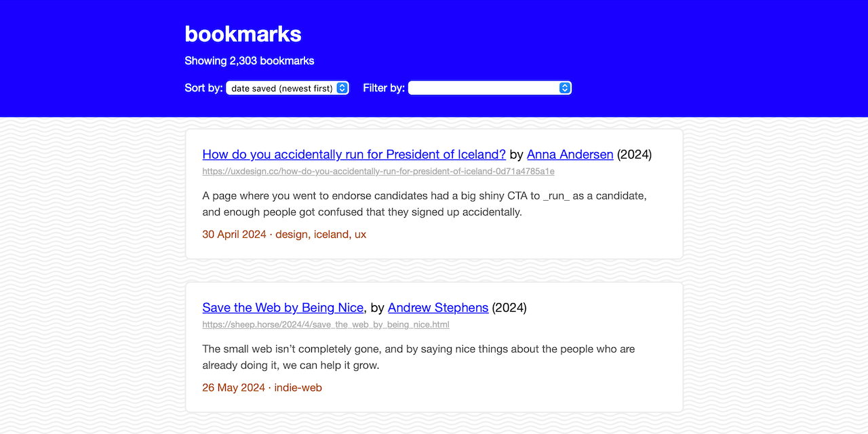
Task: Filter by the ux tag
Action: click(x=360, y=235)
